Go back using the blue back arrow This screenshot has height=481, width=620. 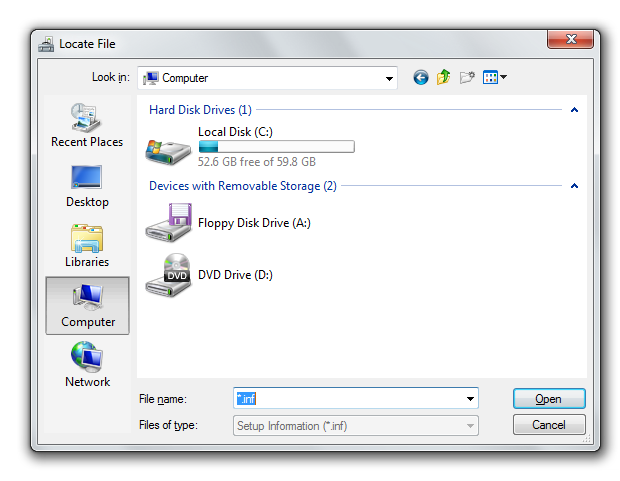421,78
